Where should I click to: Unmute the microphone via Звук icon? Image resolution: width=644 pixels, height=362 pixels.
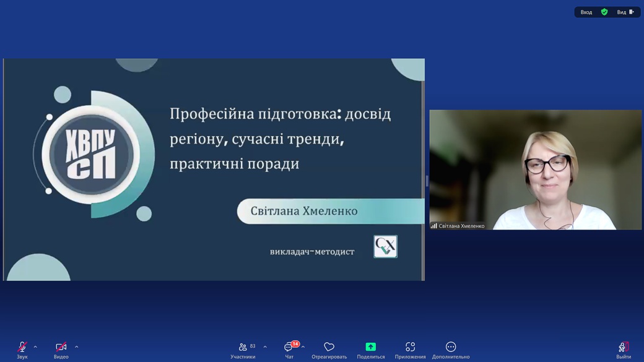pyautogui.click(x=22, y=347)
